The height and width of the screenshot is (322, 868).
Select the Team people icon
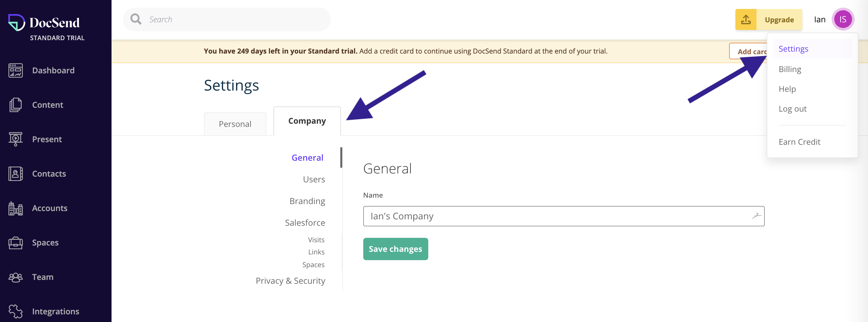coord(16,277)
